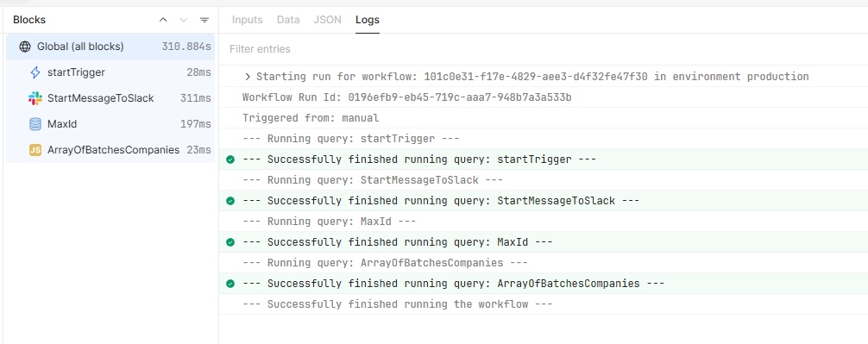Select the ArrayOfBatchesCompanies block row
The image size is (868, 344).
tap(110, 150)
